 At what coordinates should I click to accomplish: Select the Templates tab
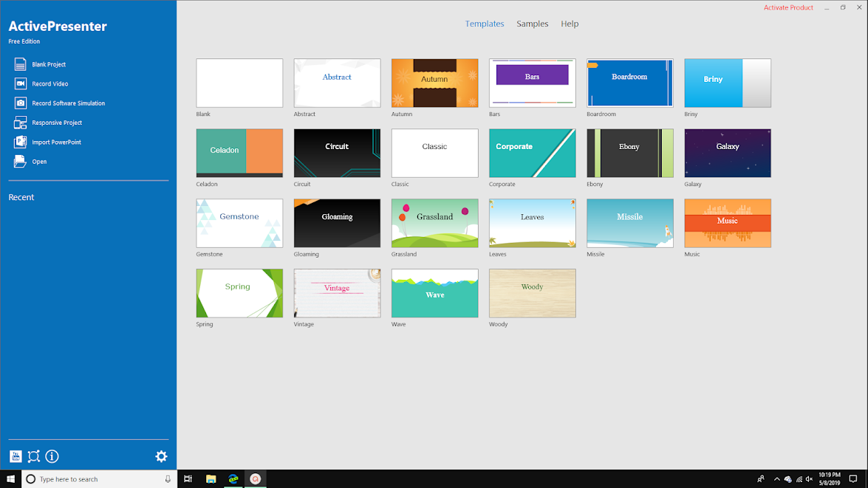484,24
